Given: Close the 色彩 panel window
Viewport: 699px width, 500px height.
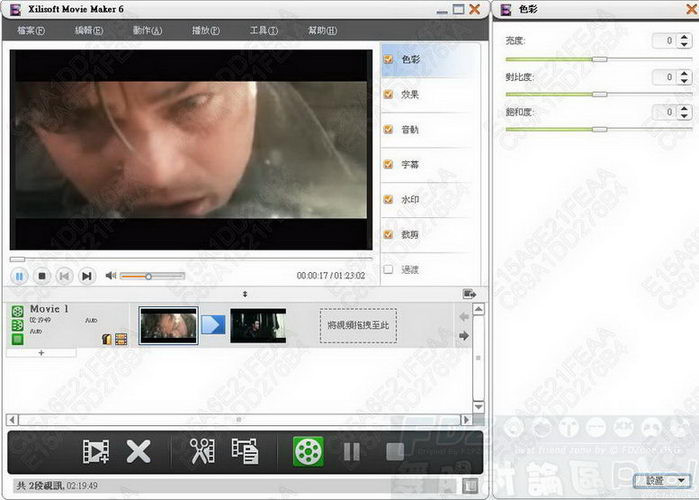Looking at the screenshot, I should click(692, 9).
